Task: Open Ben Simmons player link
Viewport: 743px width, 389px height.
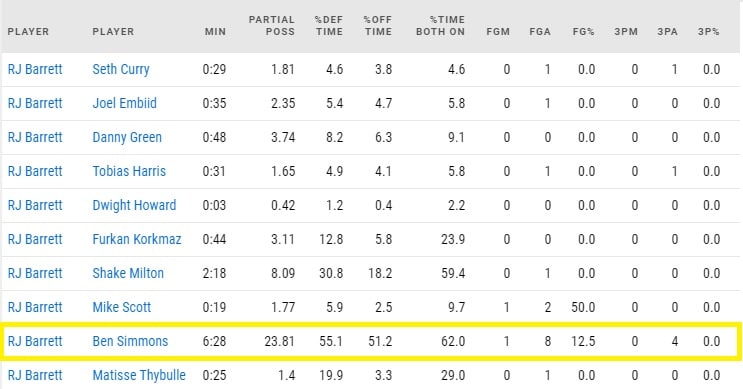Action: pyautogui.click(x=130, y=341)
